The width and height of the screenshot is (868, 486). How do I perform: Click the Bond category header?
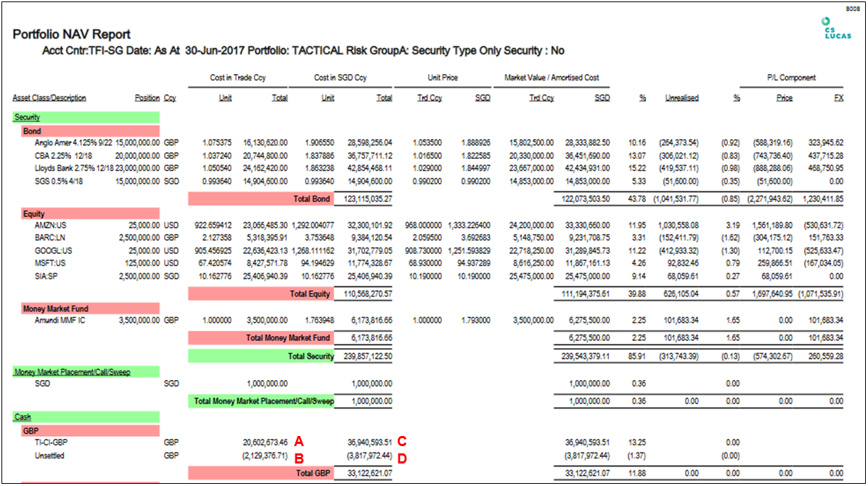coord(32,132)
